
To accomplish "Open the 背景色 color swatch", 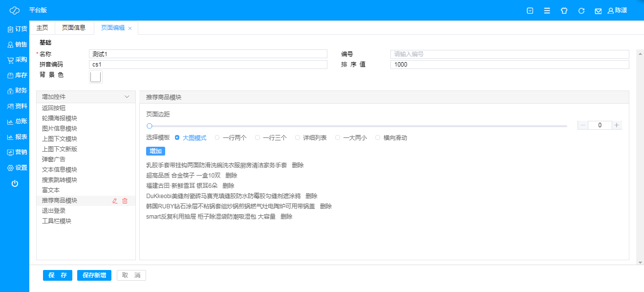I will pos(96,77).
